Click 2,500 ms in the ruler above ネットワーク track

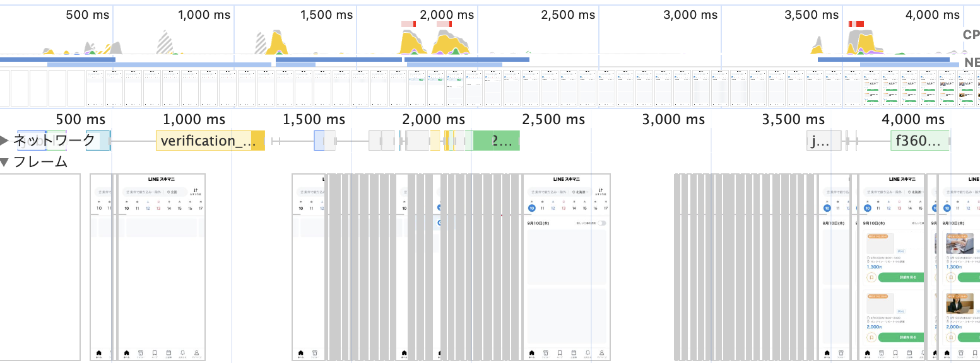coord(554,119)
